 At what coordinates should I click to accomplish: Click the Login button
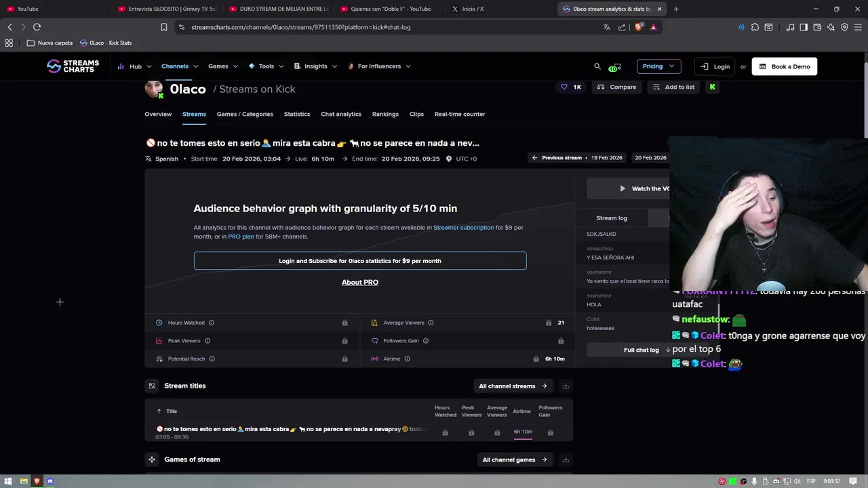click(715, 66)
